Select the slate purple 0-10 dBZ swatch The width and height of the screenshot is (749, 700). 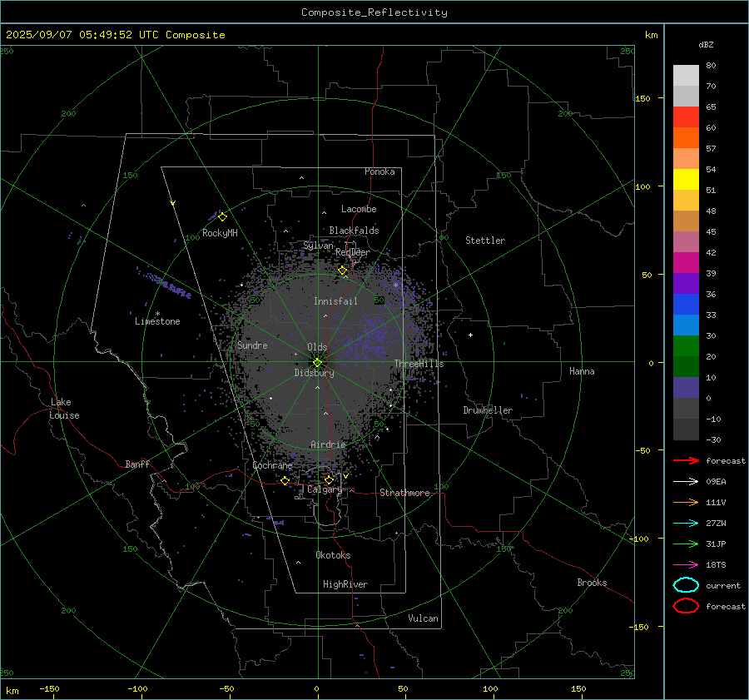[x=686, y=388]
